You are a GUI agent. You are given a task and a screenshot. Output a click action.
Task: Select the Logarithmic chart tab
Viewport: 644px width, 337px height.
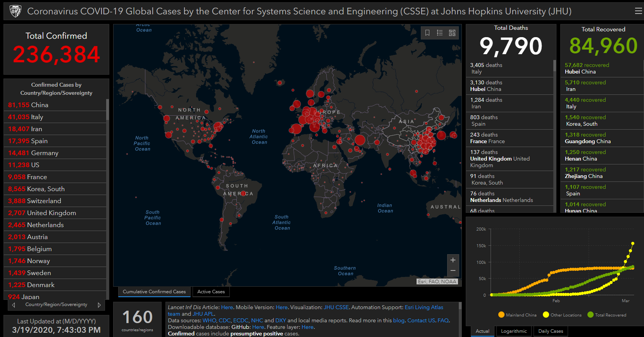(514, 331)
